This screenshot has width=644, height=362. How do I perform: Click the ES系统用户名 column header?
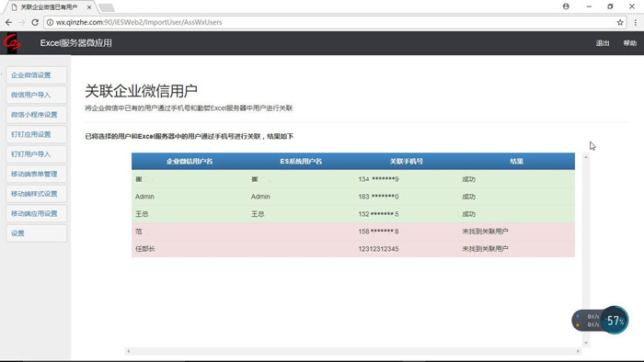click(x=301, y=162)
